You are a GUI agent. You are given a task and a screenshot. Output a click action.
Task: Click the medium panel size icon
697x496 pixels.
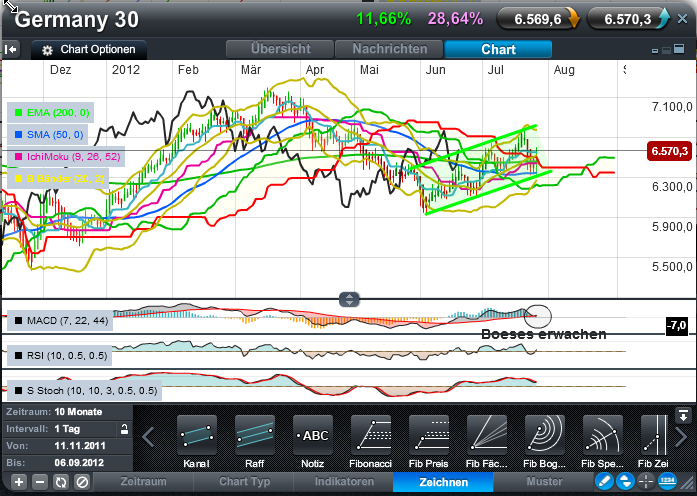click(666, 50)
